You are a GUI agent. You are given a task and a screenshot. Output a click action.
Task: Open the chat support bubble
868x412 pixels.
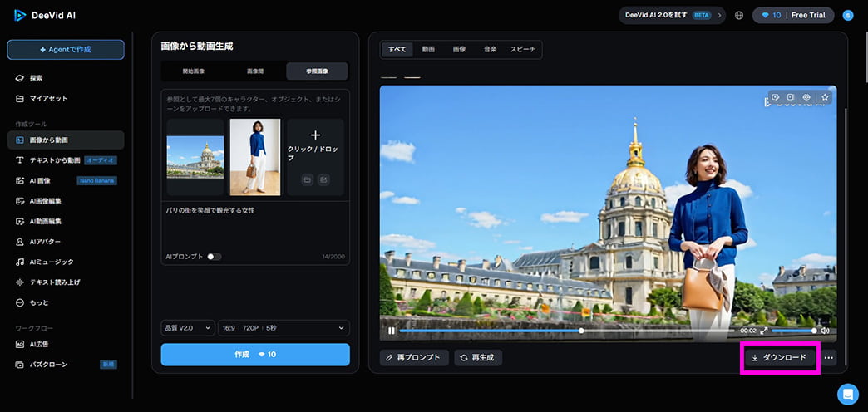coord(847,394)
